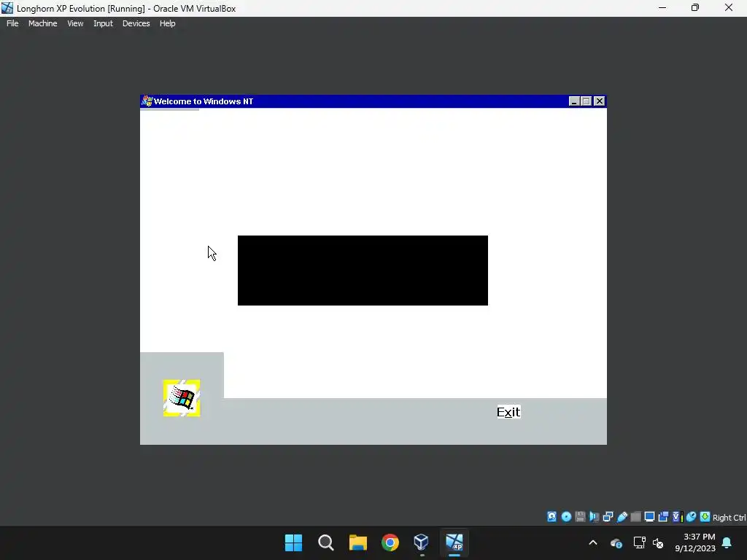Viewport: 747px width, 560px height.
Task: Open the clock showing 3:37 PM
Action: coord(695,542)
